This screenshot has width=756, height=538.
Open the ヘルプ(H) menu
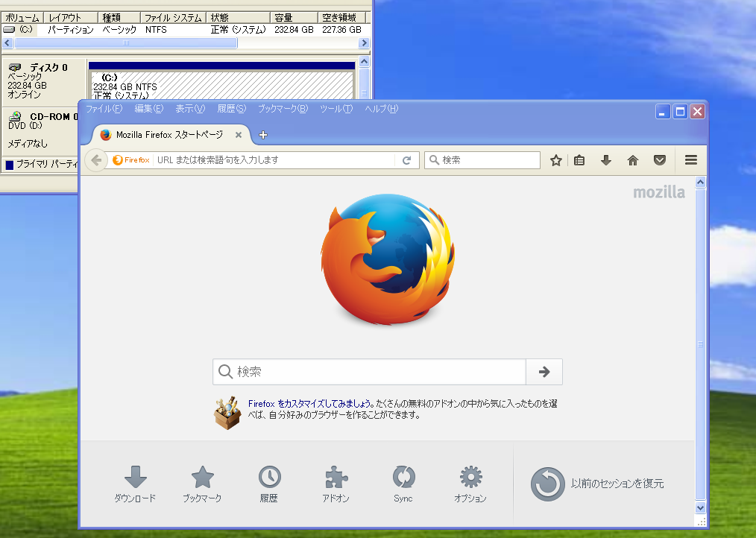382,109
